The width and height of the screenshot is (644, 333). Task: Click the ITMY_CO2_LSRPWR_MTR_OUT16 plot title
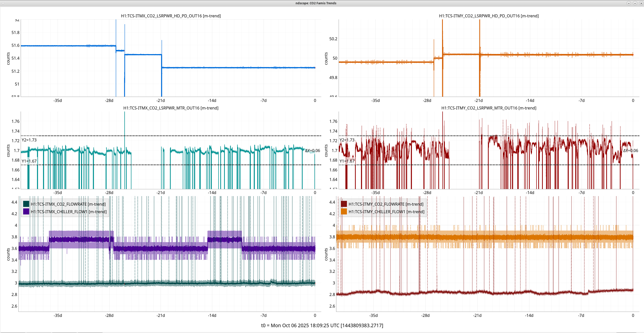tap(489, 108)
